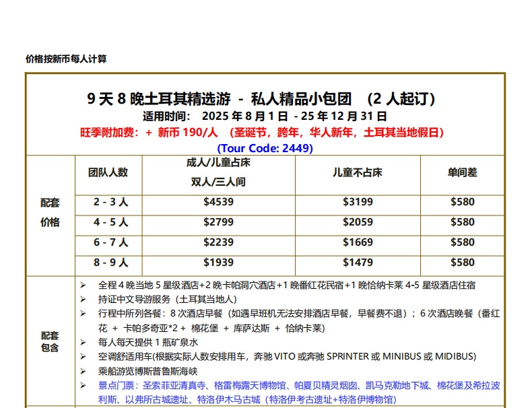Click the bullet arrow before 每人每天提供1瓶矿泉水
This screenshot has height=408, width=532.
83,343
